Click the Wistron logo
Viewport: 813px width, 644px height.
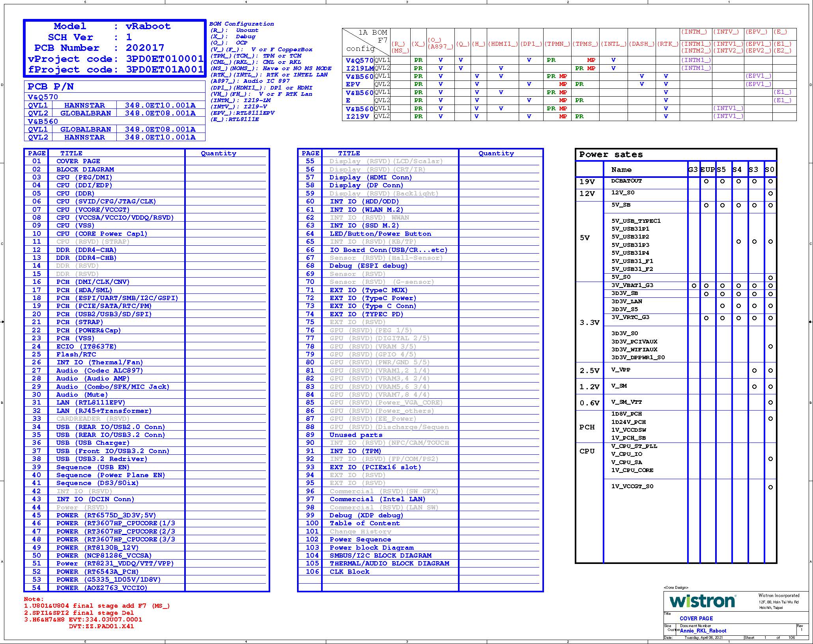[703, 601]
